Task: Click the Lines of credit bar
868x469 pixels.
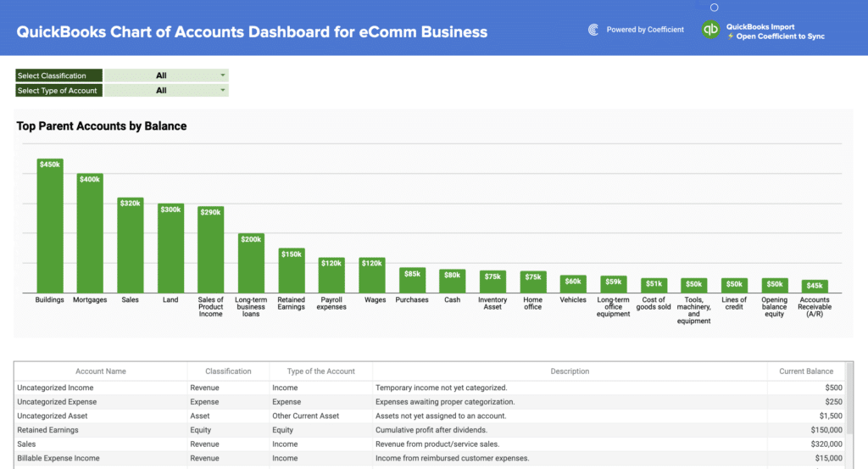Action: pos(734,286)
